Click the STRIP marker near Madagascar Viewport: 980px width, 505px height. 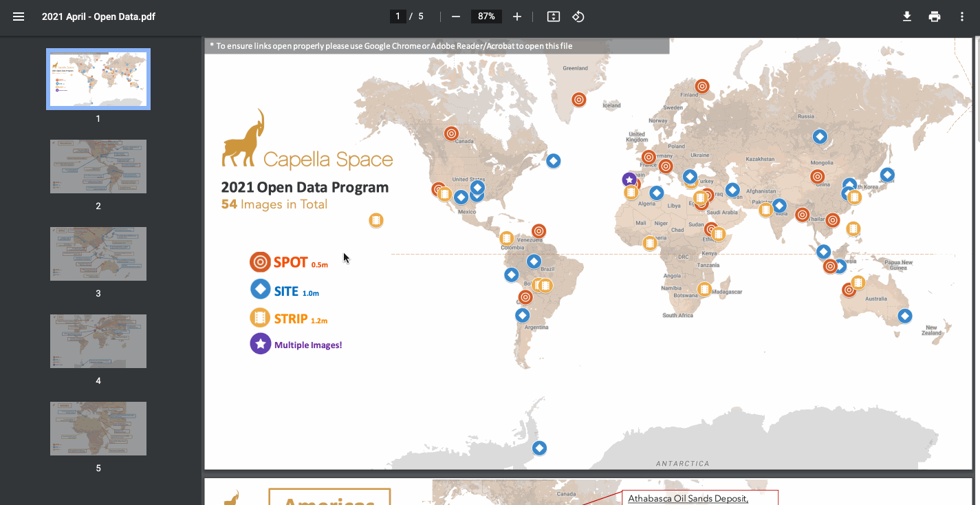coord(704,289)
